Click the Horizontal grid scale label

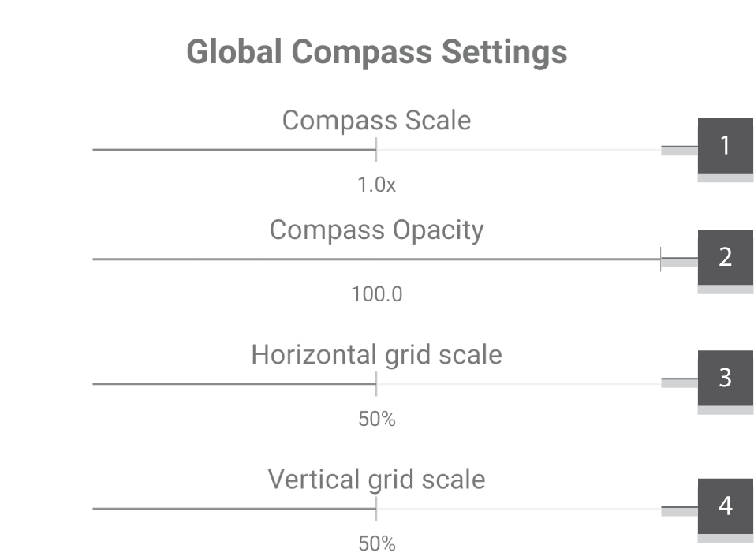[x=376, y=355]
